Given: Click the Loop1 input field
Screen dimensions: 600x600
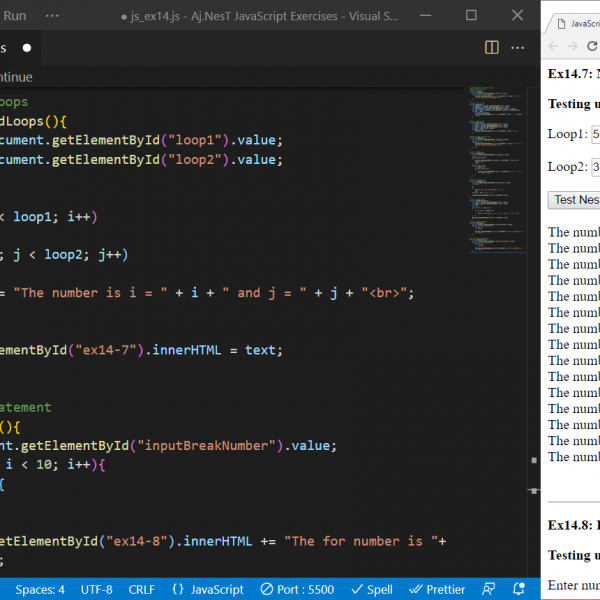Looking at the screenshot, I should click(595, 134).
